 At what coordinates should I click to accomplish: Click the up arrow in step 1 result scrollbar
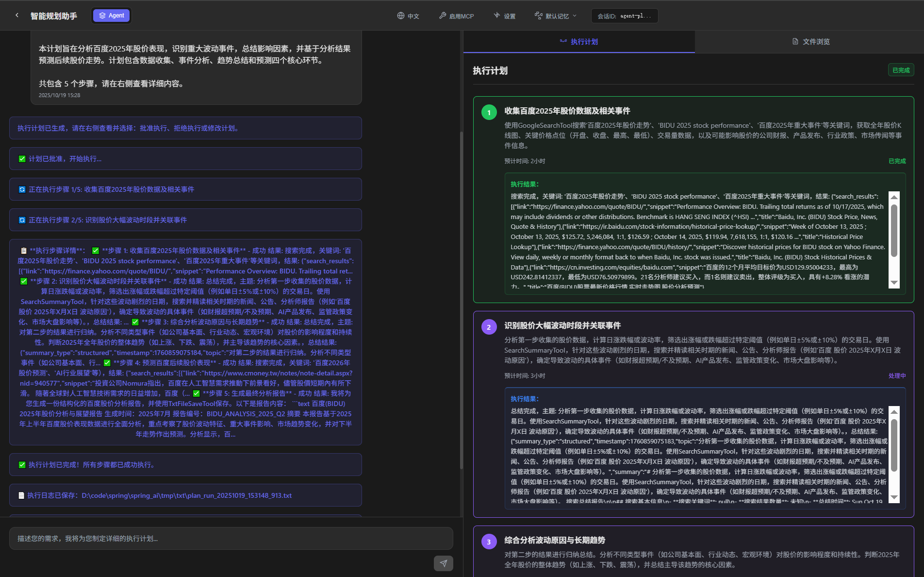(x=894, y=197)
